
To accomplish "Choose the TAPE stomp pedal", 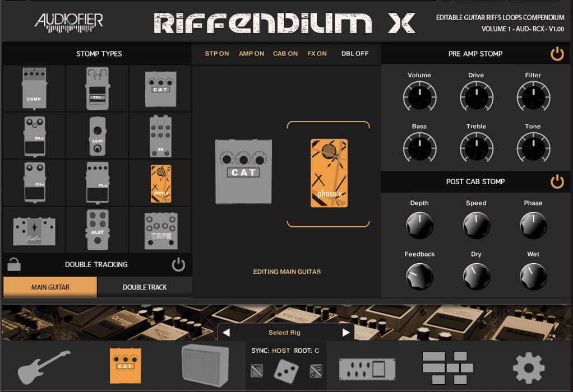I will click(161, 230).
